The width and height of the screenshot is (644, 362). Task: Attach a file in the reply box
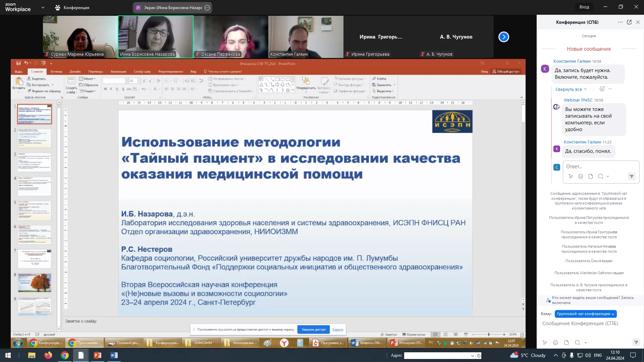591,176
